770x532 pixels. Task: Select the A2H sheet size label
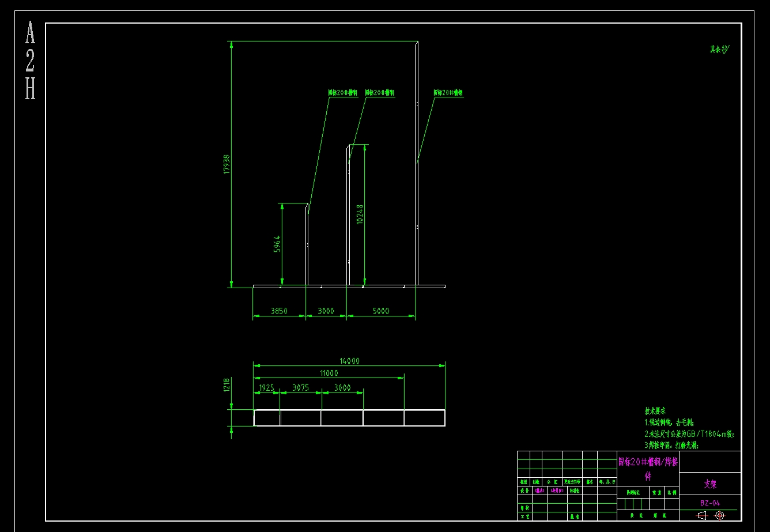pos(30,61)
